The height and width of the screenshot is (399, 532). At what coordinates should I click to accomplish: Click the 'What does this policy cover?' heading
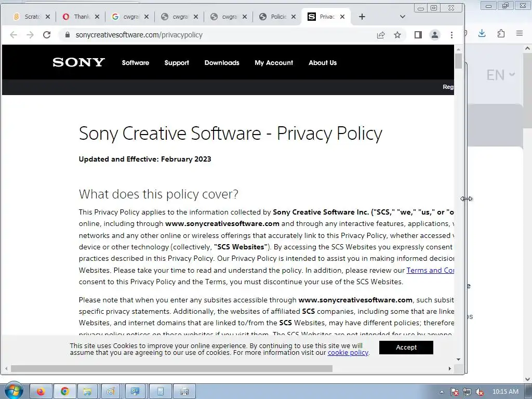(158, 194)
